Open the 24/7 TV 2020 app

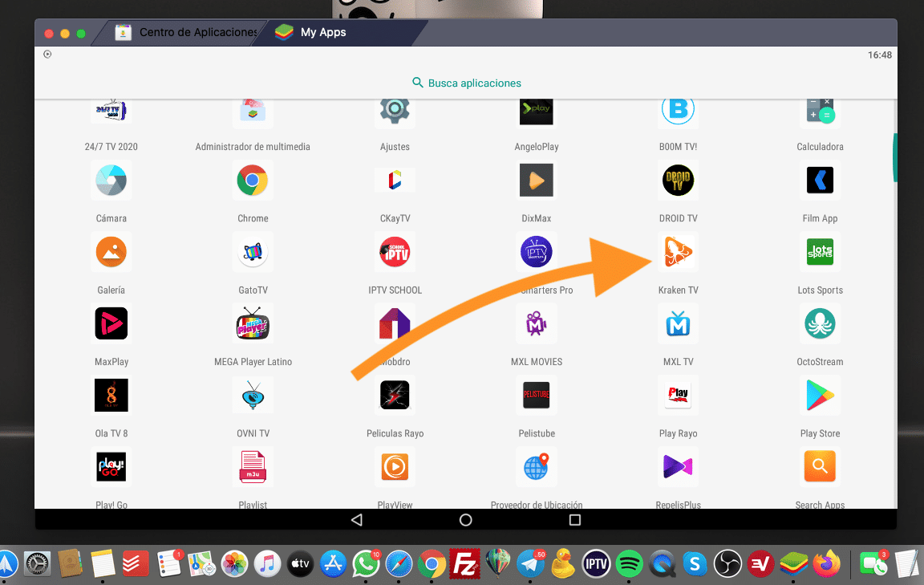111,111
